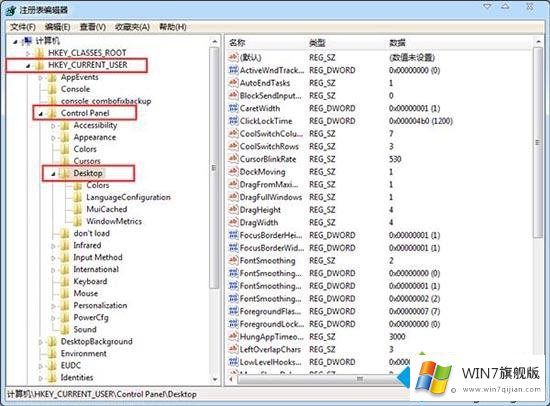Click the registry editor title bar icon

click(x=11, y=10)
